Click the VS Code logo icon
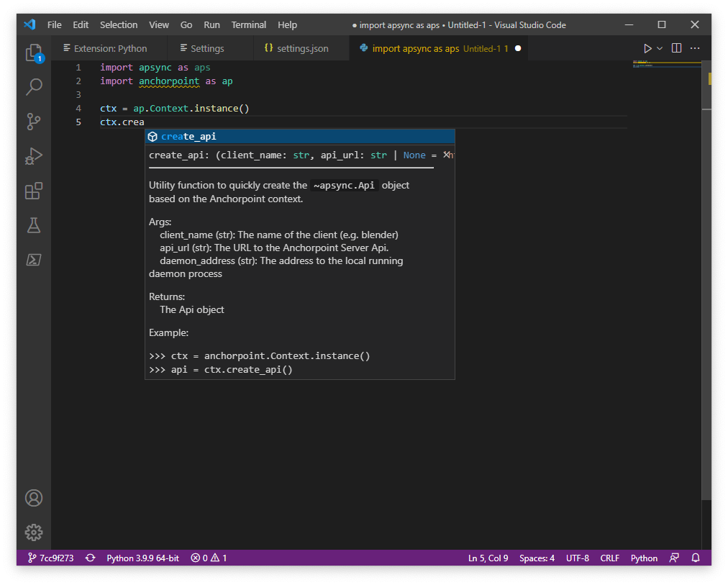The width and height of the screenshot is (728, 585). click(x=30, y=24)
